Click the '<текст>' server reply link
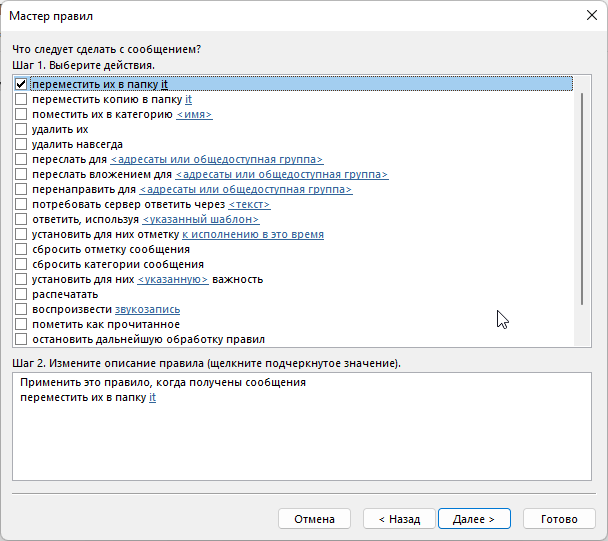Image resolution: width=608 pixels, height=541 pixels. (249, 205)
